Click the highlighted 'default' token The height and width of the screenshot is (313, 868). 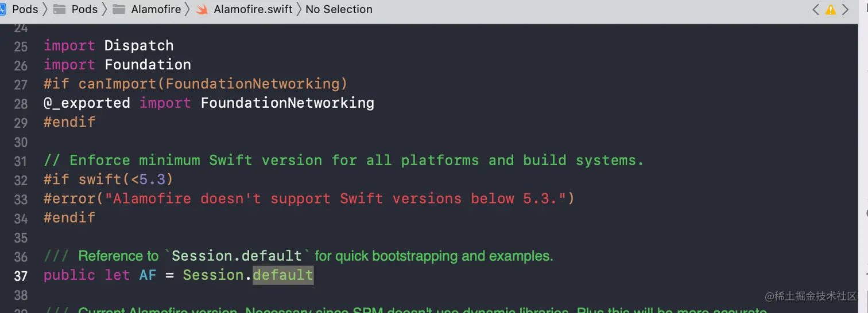click(x=283, y=275)
